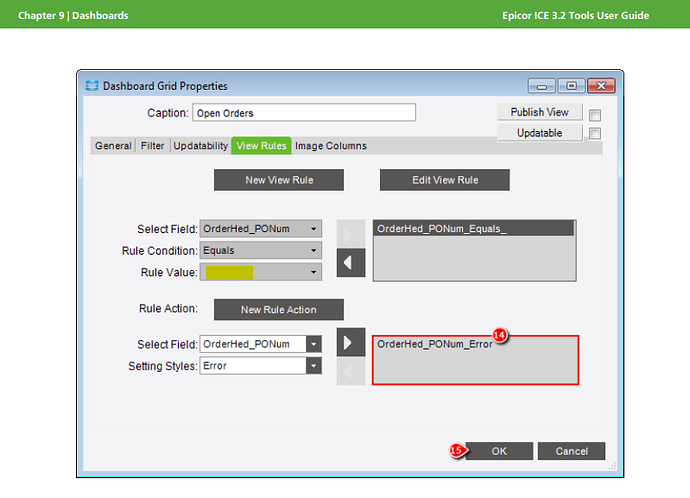Confirm with the OK button
The height and width of the screenshot is (498, 690).
pyautogui.click(x=499, y=451)
